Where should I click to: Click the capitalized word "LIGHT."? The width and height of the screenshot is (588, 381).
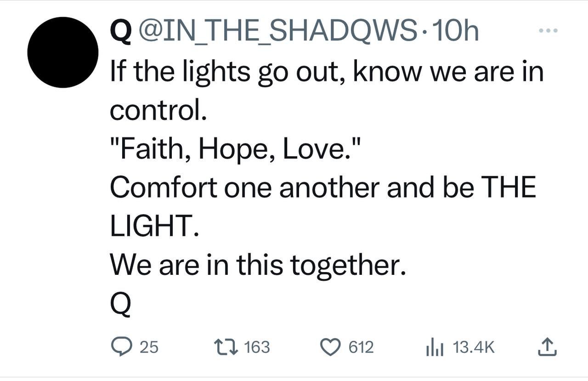[x=154, y=226]
